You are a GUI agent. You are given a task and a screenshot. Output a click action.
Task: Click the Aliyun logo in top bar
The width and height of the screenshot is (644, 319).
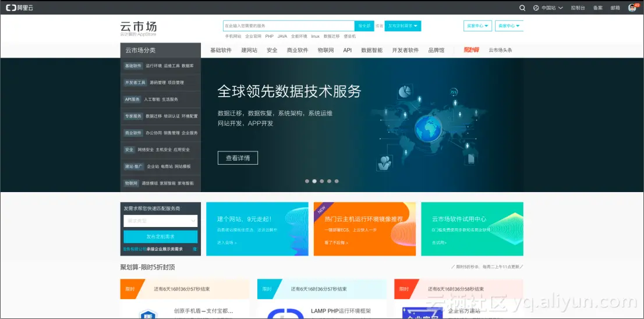pyautogui.click(x=19, y=8)
